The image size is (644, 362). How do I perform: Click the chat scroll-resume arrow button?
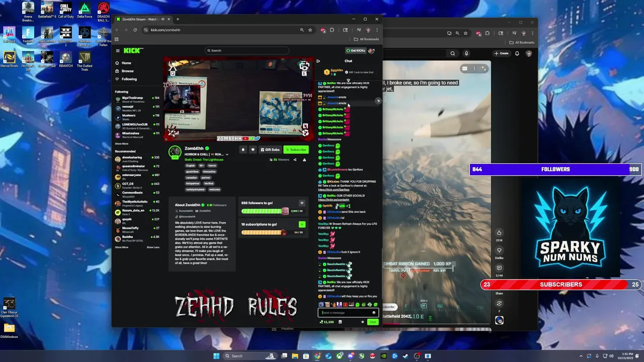pos(378,101)
